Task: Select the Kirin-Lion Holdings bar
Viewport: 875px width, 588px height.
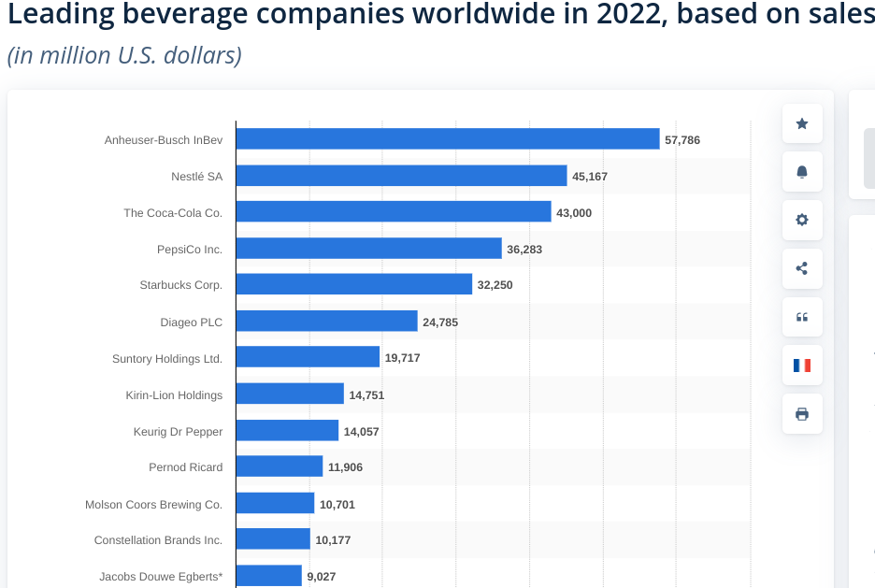Action: [x=290, y=394]
